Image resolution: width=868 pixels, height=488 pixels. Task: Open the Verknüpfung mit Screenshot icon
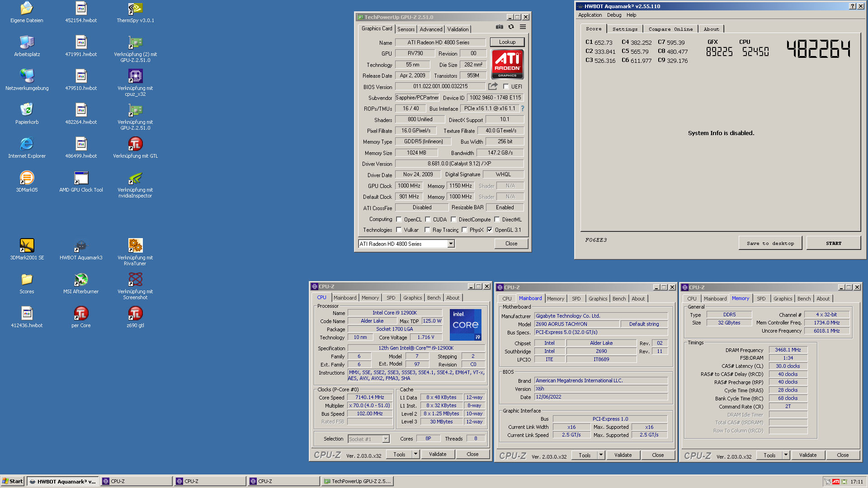click(x=135, y=280)
